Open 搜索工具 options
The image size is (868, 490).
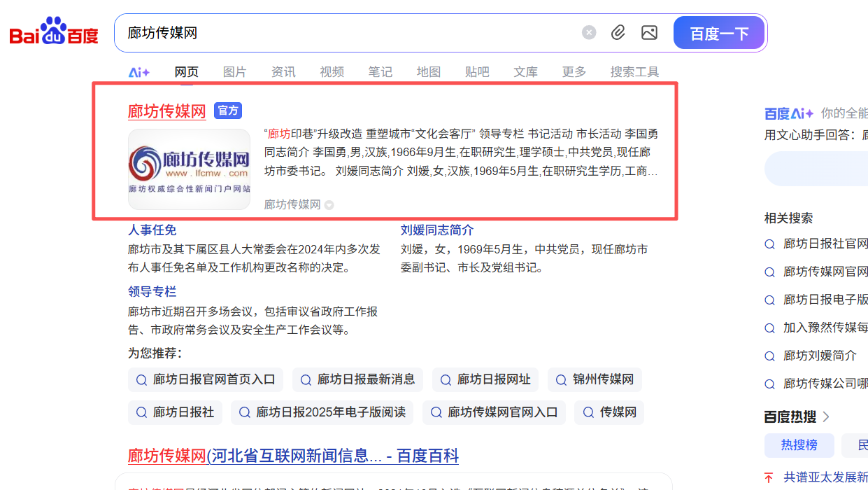(x=634, y=71)
